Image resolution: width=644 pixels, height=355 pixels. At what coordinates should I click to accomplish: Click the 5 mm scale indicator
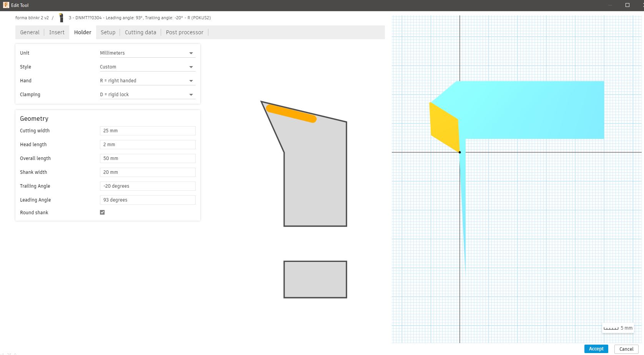[617, 328]
